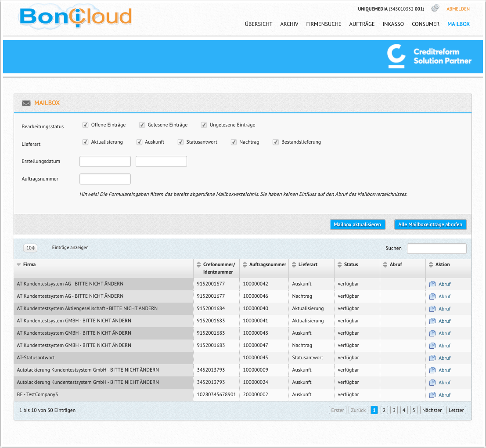Toggle the Ungelesene Einträge checkbox
Screen dimensions: 486x448
[x=204, y=125]
